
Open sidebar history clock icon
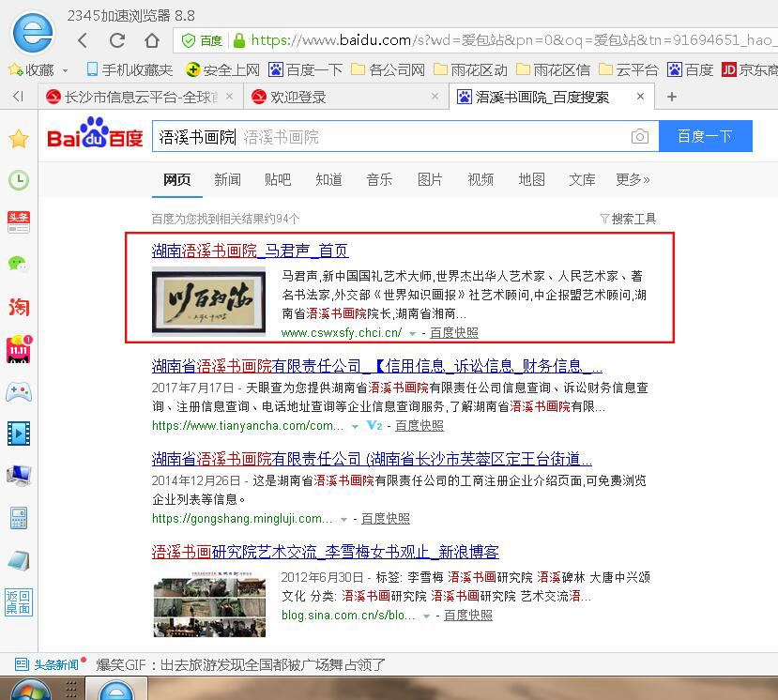(x=19, y=180)
